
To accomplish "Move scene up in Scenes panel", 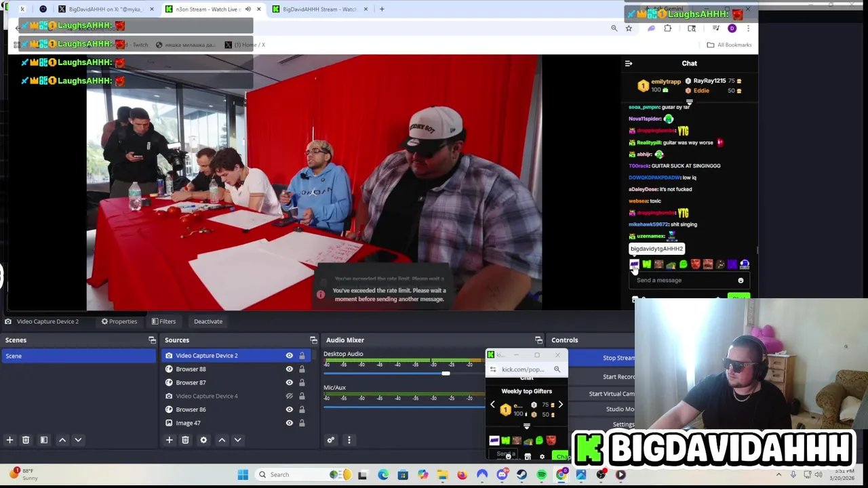I will [x=62, y=440].
